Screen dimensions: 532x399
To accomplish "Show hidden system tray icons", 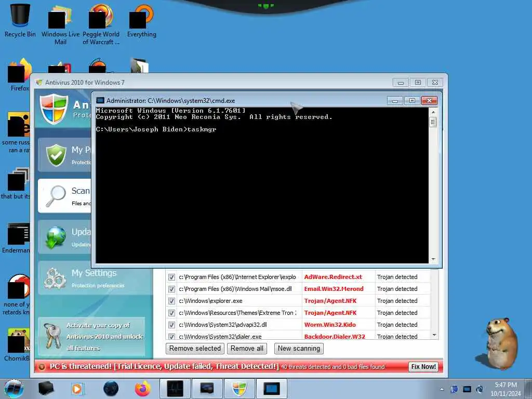I will pyautogui.click(x=442, y=389).
